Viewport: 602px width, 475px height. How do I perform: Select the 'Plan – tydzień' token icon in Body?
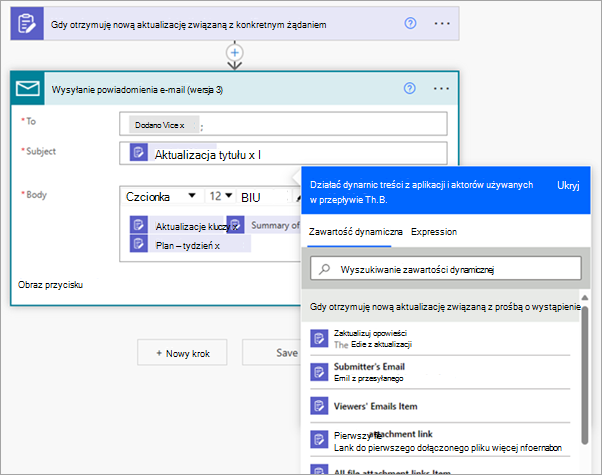(x=139, y=244)
